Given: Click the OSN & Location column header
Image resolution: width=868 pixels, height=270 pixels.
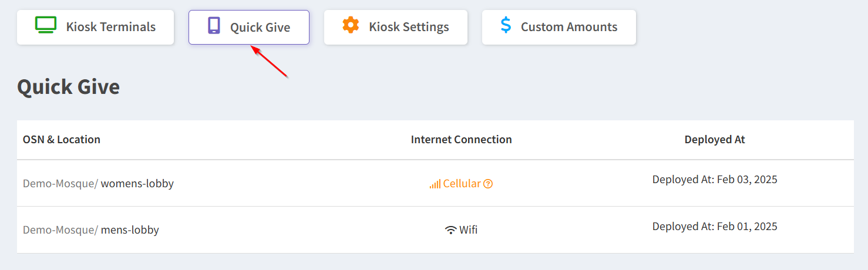Looking at the screenshot, I should click(x=62, y=140).
